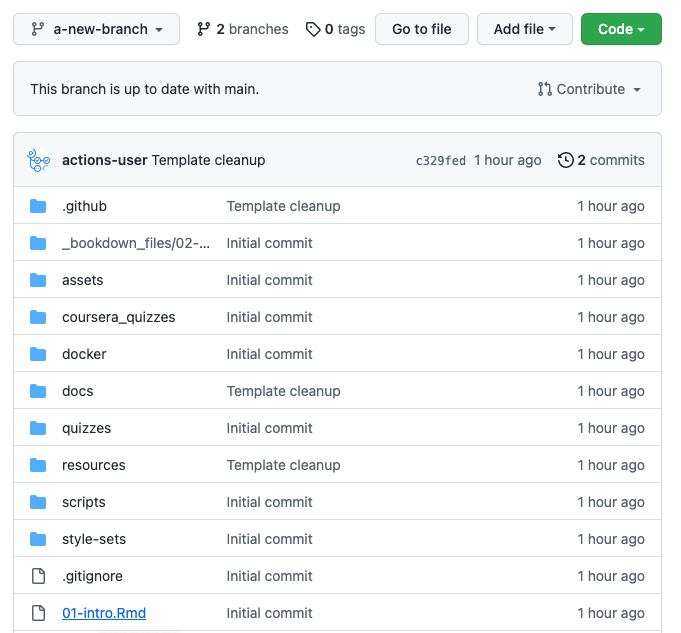The width and height of the screenshot is (681, 633).
Task: Open the green Code dropdown
Action: (x=621, y=29)
